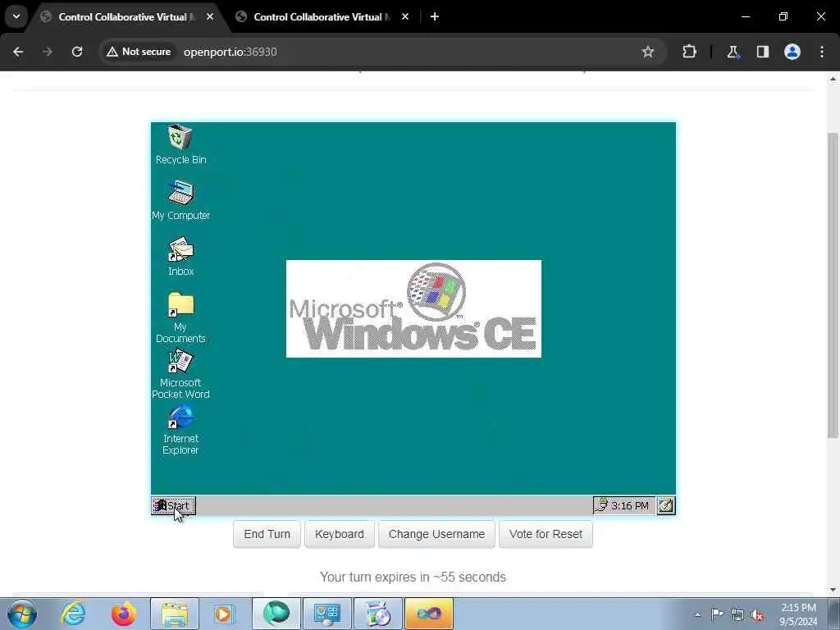Close the second browser tab
This screenshot has width=840, height=630.
[x=405, y=16]
